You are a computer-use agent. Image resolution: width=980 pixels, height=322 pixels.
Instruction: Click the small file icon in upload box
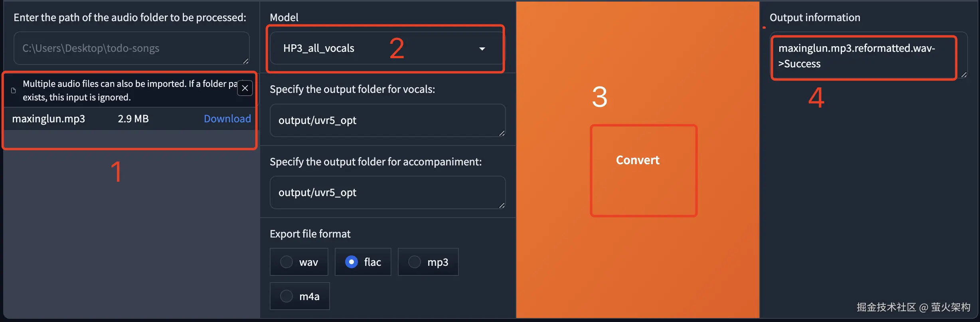click(x=13, y=90)
